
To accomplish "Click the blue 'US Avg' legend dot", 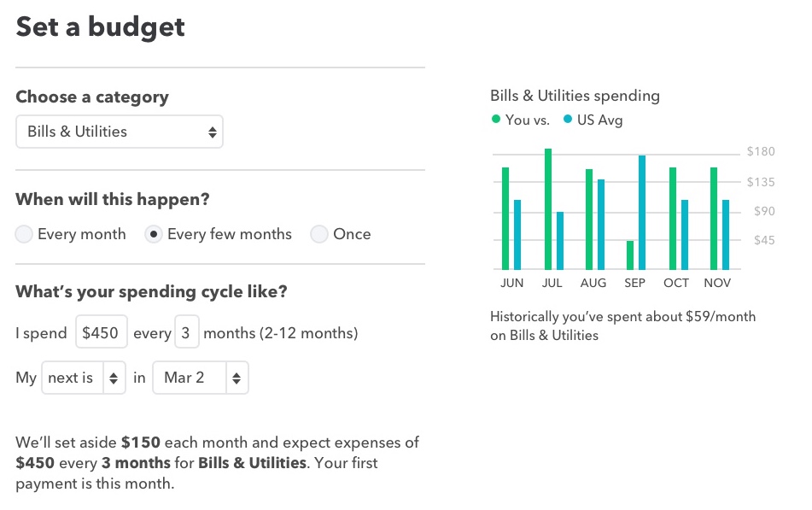I will click(x=568, y=120).
